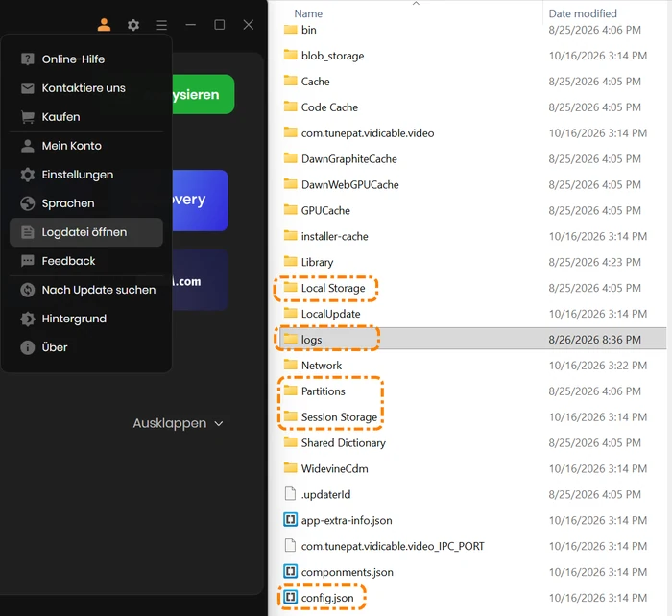Open the Online-Hilfe menu entry

[86, 59]
